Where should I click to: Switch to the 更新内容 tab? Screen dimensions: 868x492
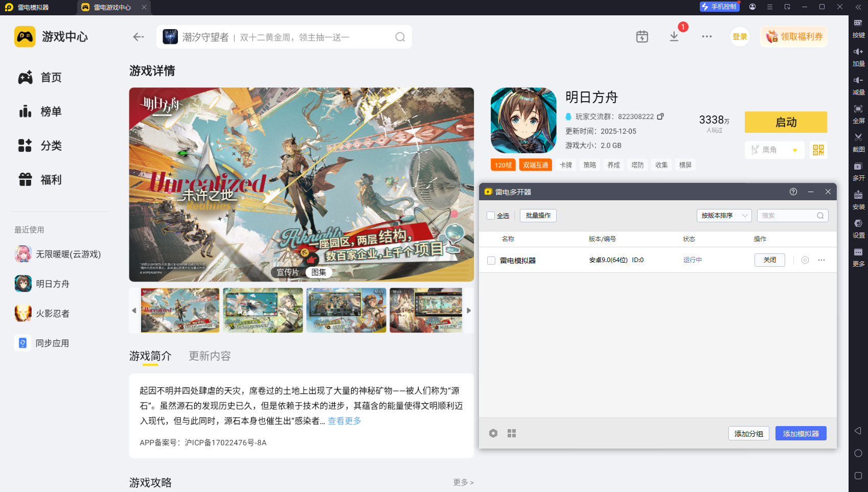[x=209, y=356]
